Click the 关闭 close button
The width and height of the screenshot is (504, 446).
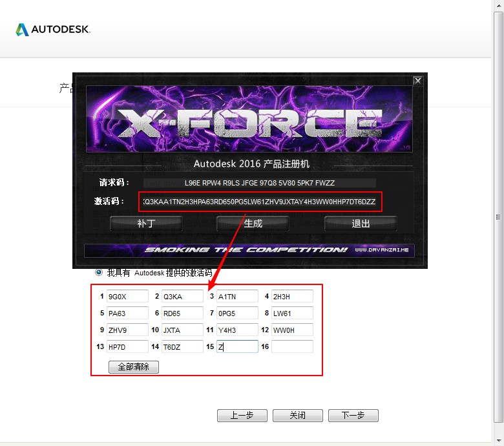point(297,416)
